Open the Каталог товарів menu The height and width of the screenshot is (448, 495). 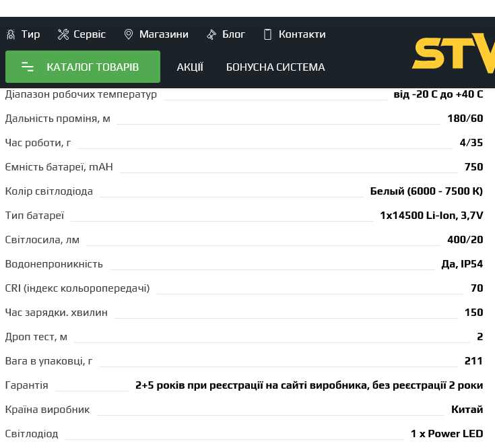tap(92, 67)
